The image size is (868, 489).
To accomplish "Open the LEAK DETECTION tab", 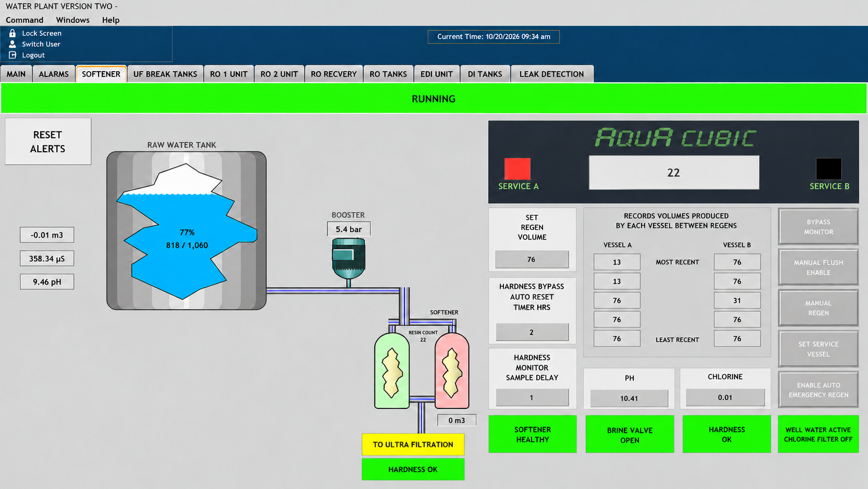I will coord(552,74).
